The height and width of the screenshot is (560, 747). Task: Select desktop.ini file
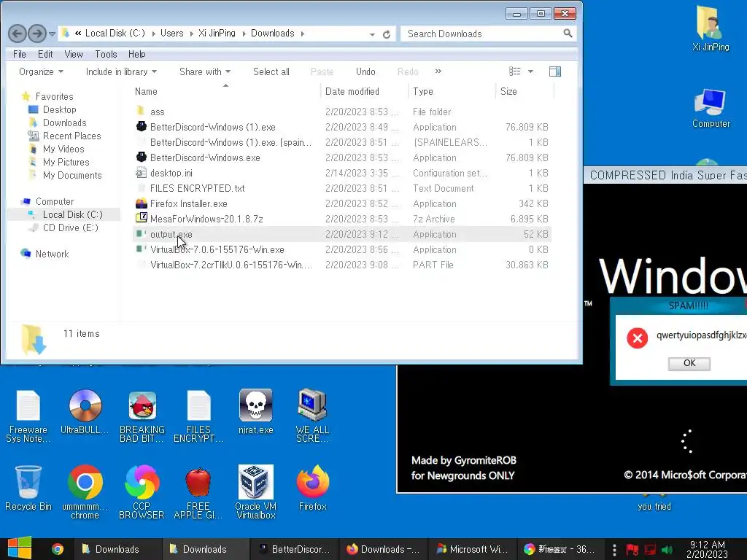pos(341,173)
